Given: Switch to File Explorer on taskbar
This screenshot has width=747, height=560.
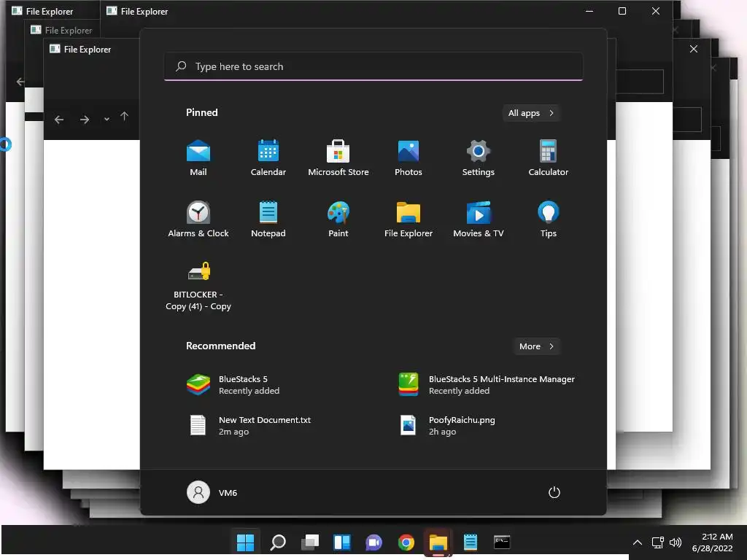Looking at the screenshot, I should click(x=438, y=542).
